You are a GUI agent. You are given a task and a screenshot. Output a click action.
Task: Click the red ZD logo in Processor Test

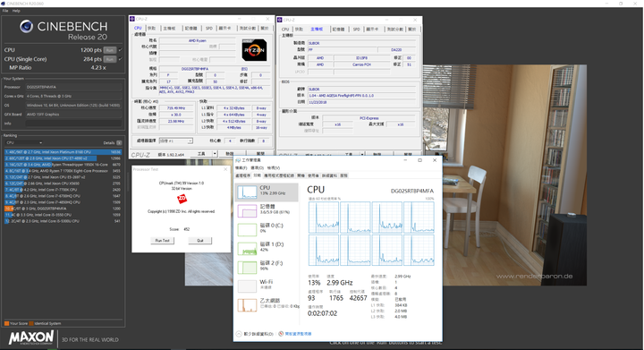[x=182, y=199]
